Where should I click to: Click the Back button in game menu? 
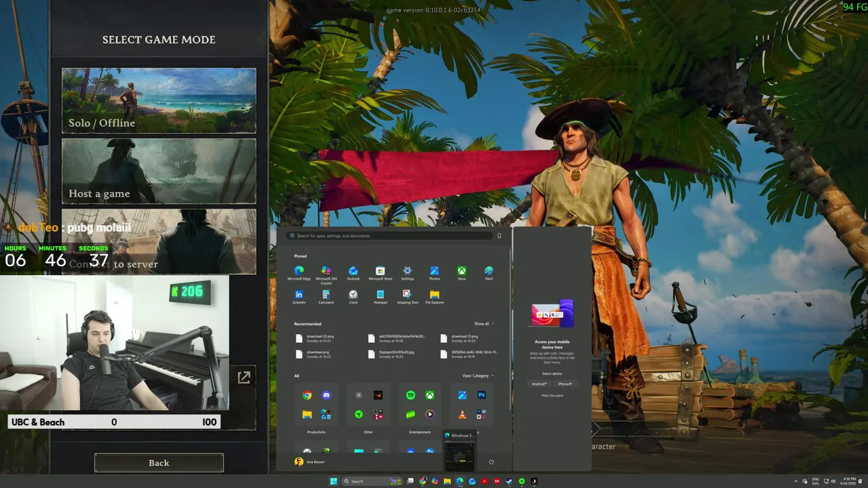click(x=159, y=463)
